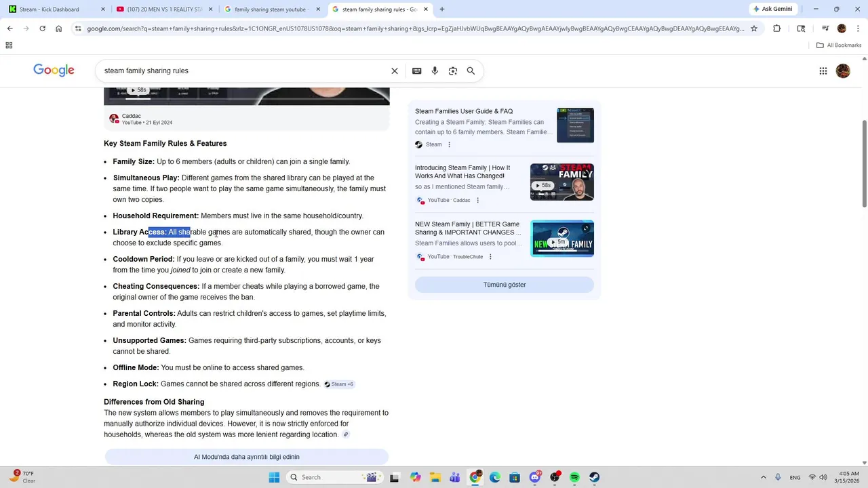868x488 pixels.
Task: Open Windows Start menu
Action: point(274,477)
